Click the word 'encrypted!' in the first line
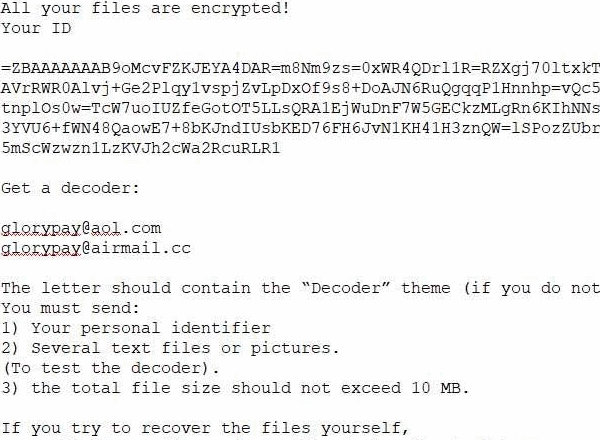The image size is (600, 440). click(x=240, y=9)
